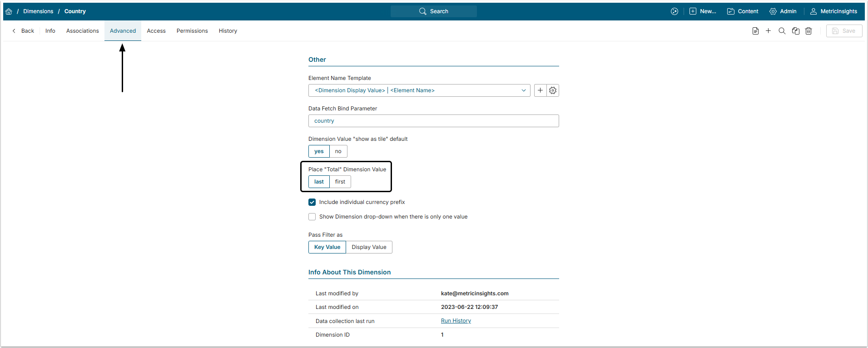Screen dimensions: 868x348
Task: Uncheck Include individual currency prefix
Action: (312, 202)
